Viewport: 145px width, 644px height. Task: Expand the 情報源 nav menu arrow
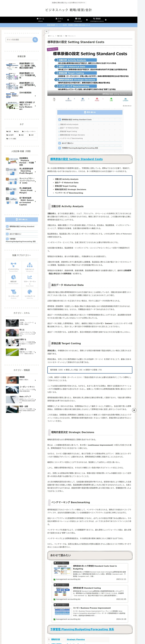coord(106,20)
